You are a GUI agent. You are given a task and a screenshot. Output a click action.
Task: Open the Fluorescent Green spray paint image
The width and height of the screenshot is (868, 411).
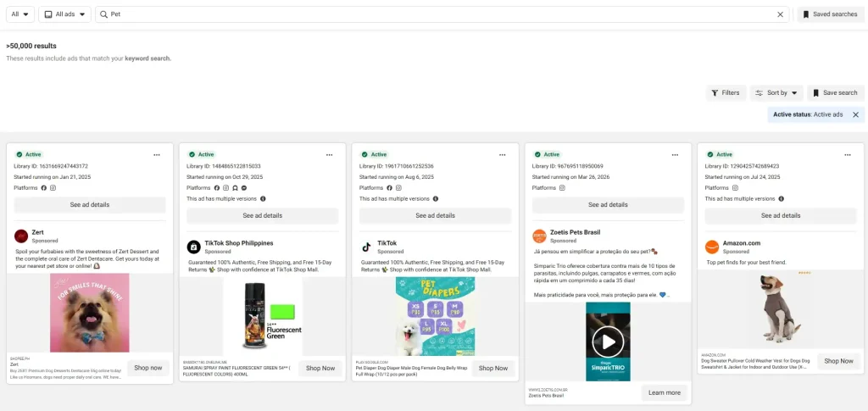tap(263, 316)
